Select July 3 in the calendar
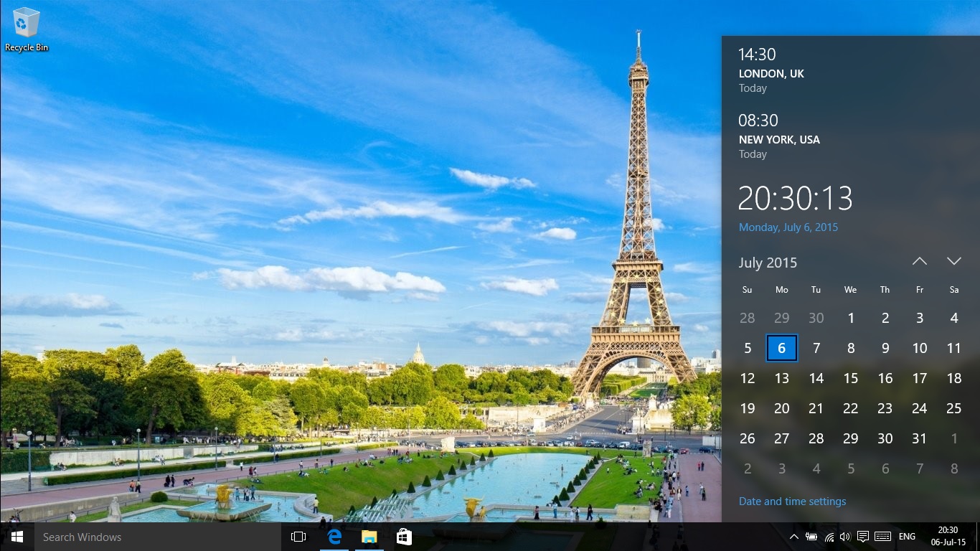Image resolution: width=980 pixels, height=551 pixels. [920, 318]
